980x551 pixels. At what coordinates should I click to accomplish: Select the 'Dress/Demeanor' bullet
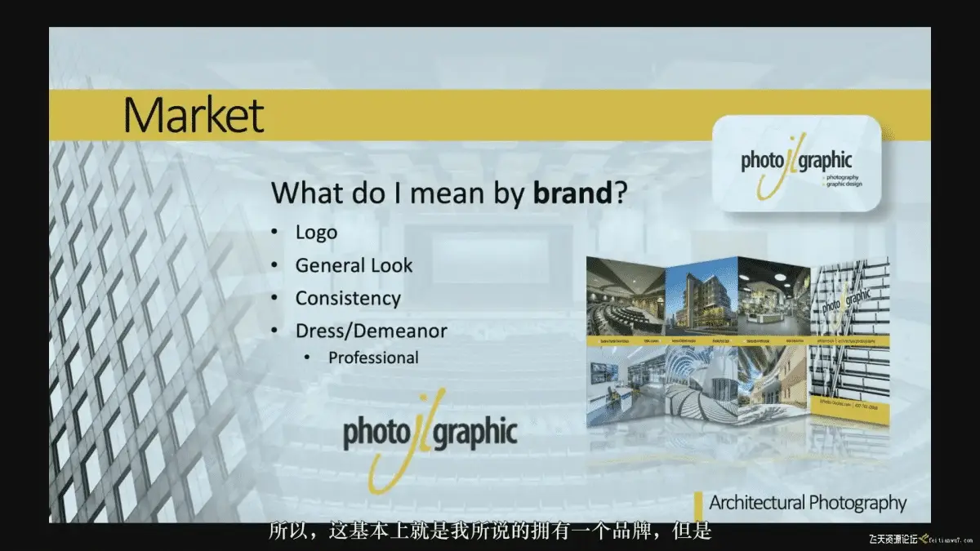(x=371, y=331)
